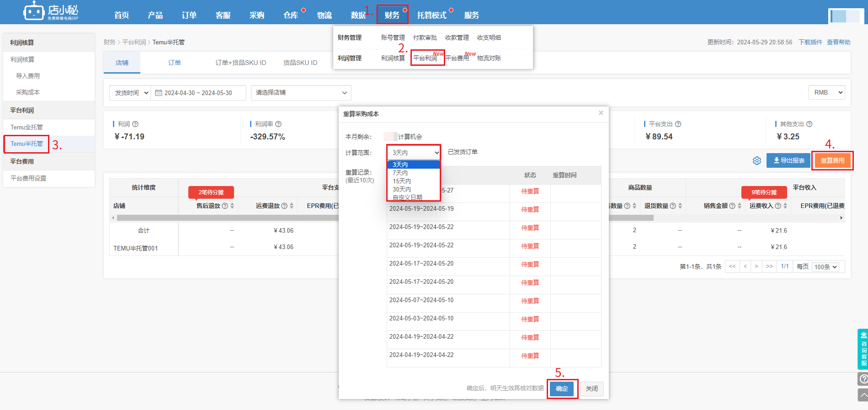Sort by 销售金额 column arrows
868x410 pixels.
[x=740, y=206]
